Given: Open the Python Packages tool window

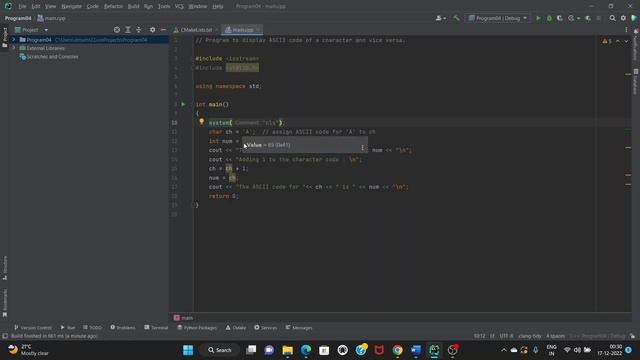Looking at the screenshot, I should coord(197,328).
